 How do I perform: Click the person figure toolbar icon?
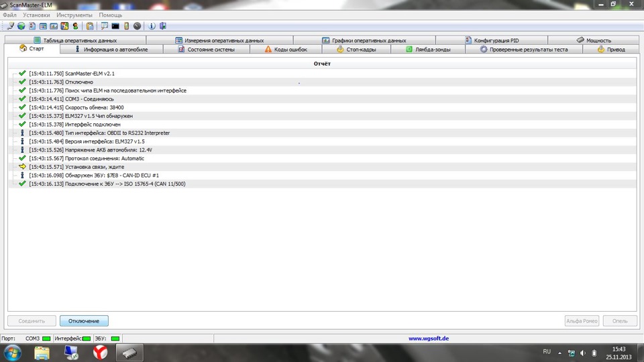(75, 26)
